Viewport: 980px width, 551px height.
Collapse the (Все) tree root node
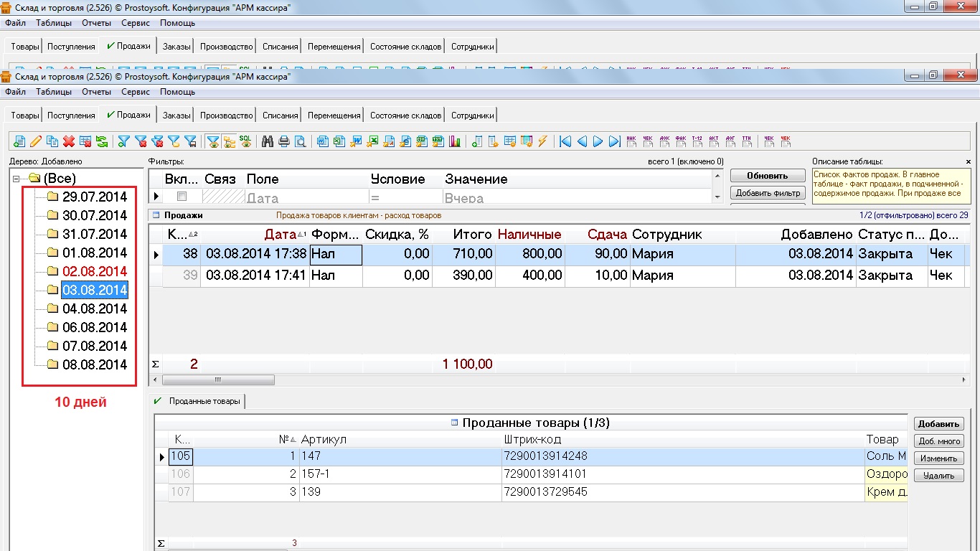(x=17, y=179)
